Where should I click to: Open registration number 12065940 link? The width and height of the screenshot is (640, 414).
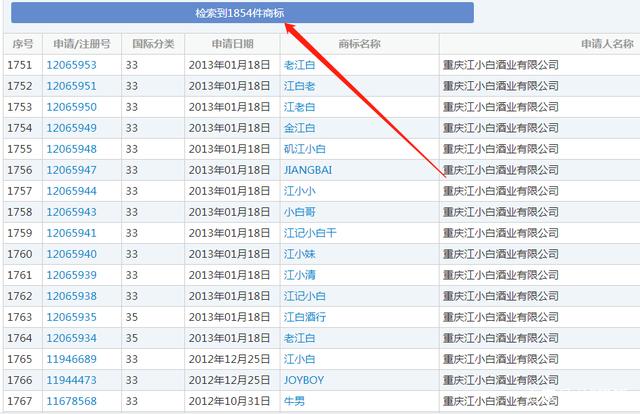click(71, 254)
